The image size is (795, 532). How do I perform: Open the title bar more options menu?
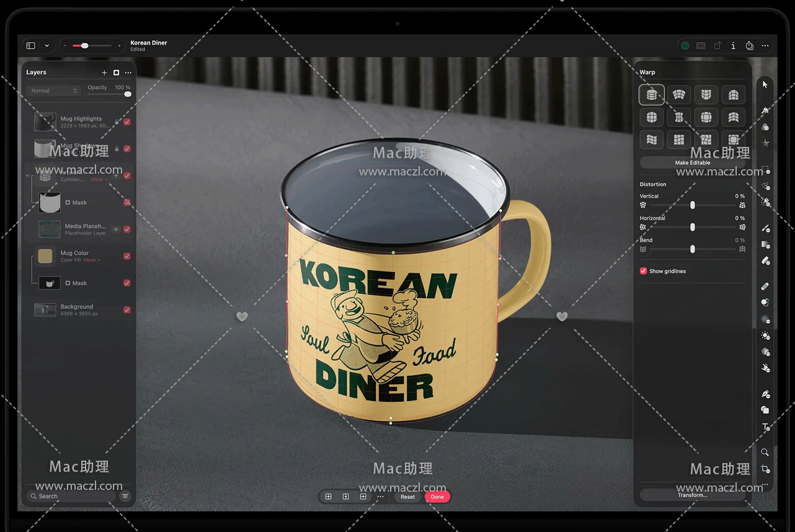pyautogui.click(x=765, y=45)
